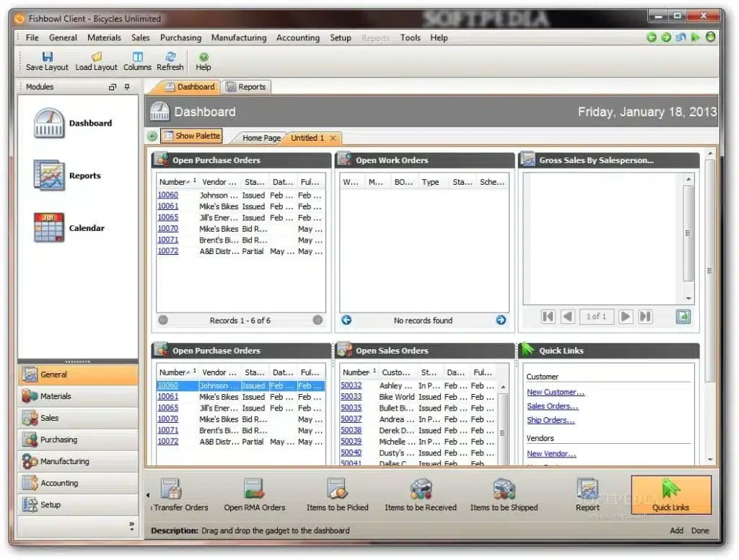Screen dimensions: 739x560
Task: Click the New Vendor quick link
Action: click(551, 454)
